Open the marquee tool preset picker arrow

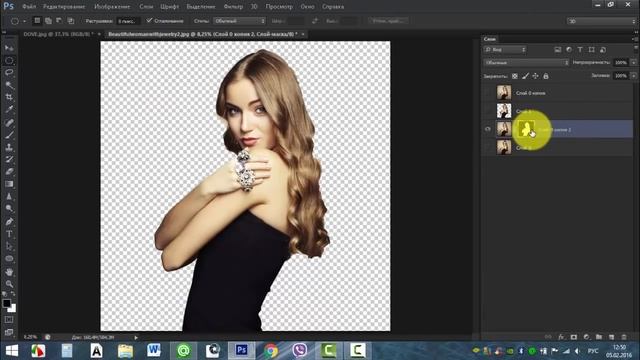pyautogui.click(x=24, y=21)
